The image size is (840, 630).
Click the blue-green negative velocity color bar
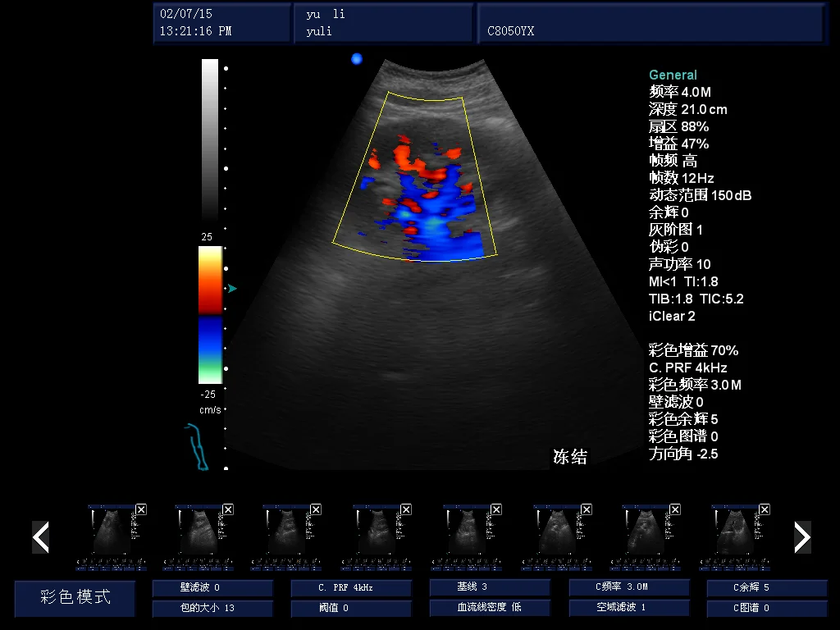[210, 349]
